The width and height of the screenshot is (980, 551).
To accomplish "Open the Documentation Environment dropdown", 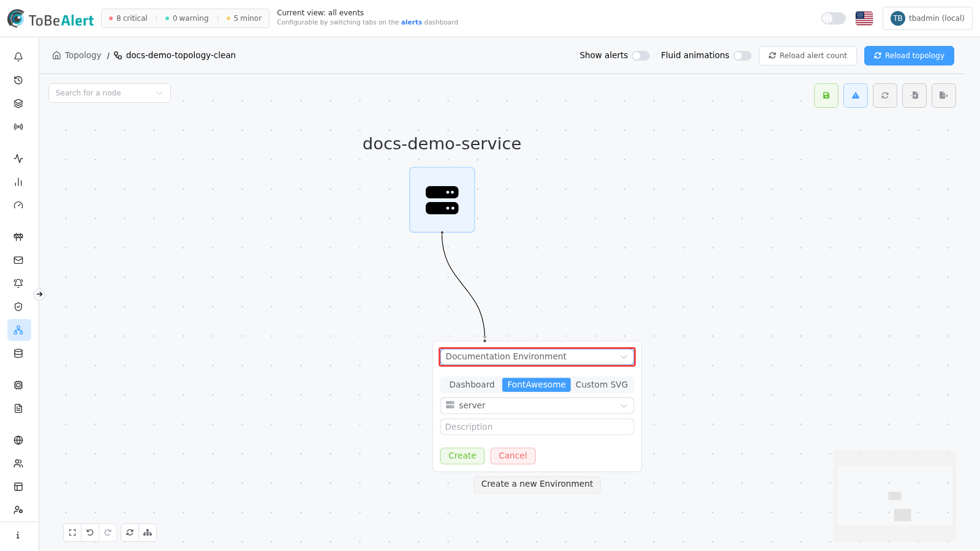I will (x=537, y=357).
